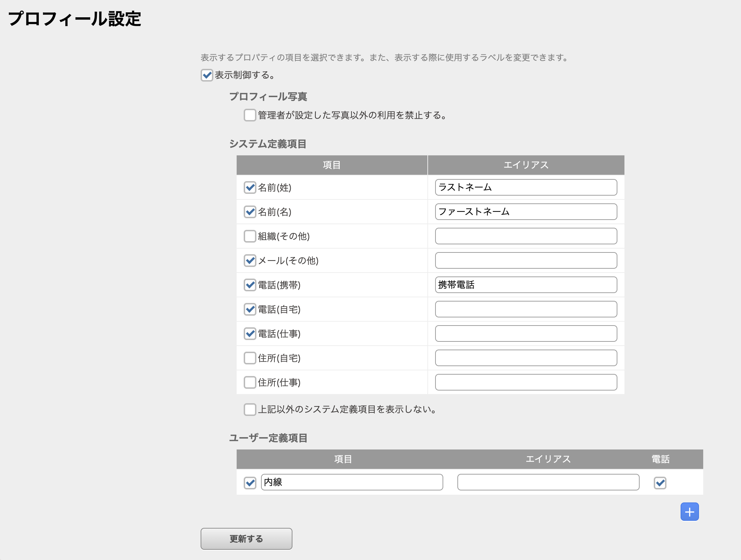Enable the 組織(その他) item
Screen dimensions: 741x560
pos(250,236)
